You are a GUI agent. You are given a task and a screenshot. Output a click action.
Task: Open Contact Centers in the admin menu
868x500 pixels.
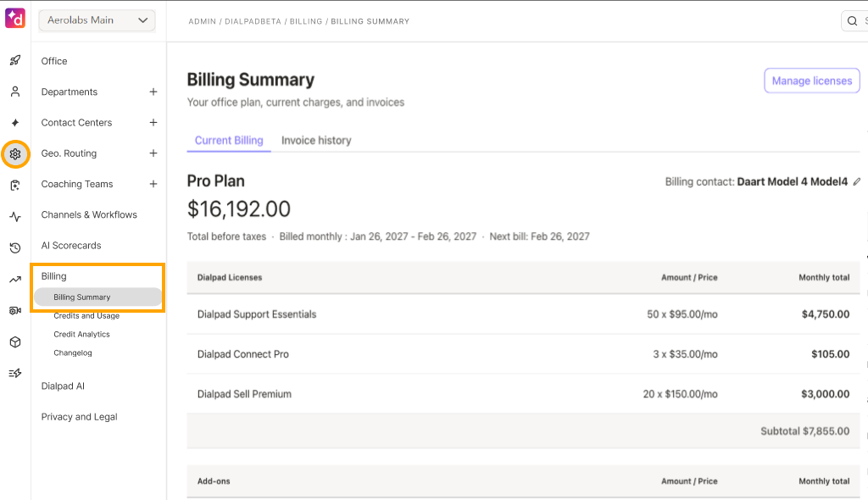76,122
